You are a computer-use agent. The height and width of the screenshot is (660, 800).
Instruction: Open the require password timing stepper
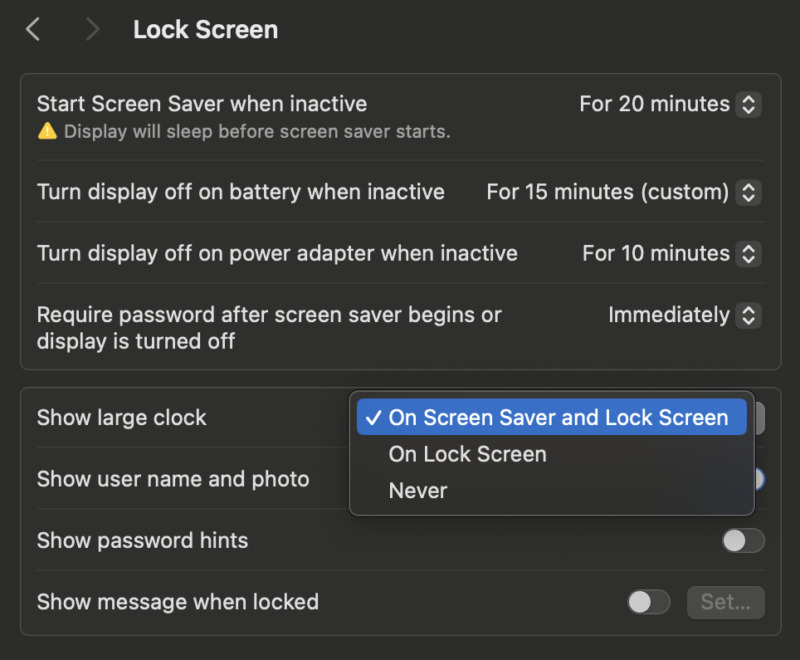pos(749,315)
